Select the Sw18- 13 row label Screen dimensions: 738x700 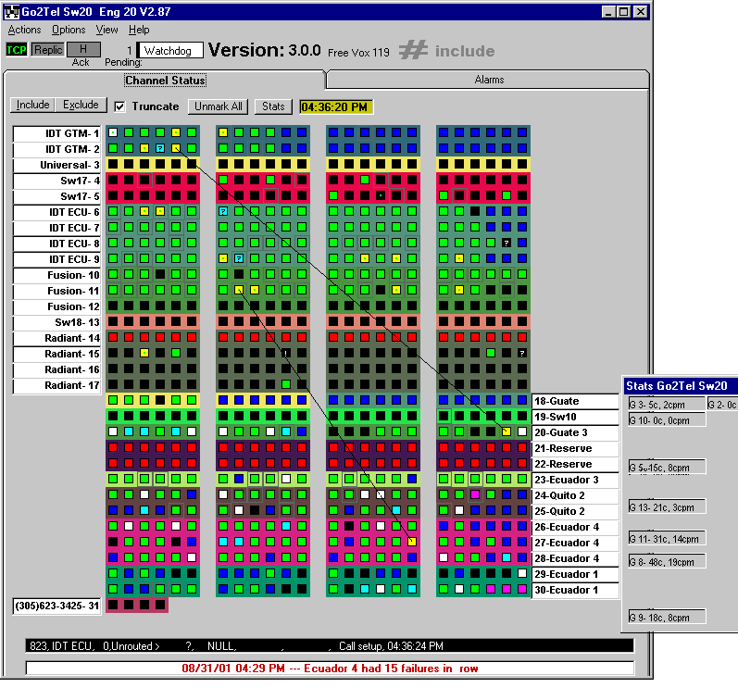click(57, 322)
